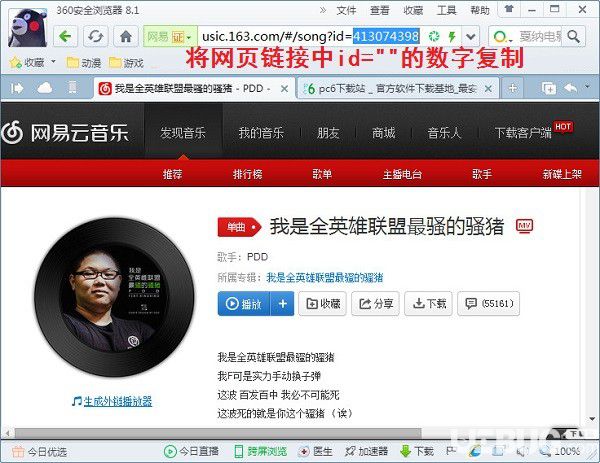Click the 分享 share button
This screenshot has height=463, width=600.
click(375, 303)
